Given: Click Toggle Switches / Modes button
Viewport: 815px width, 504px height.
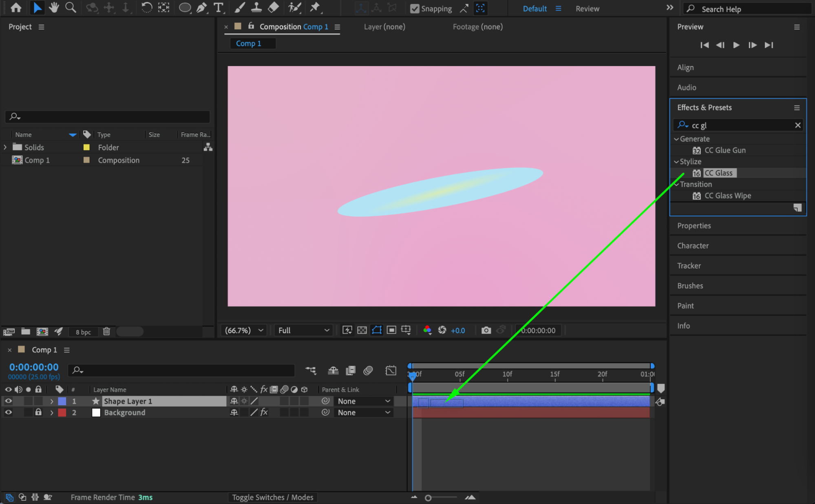Looking at the screenshot, I should point(272,497).
